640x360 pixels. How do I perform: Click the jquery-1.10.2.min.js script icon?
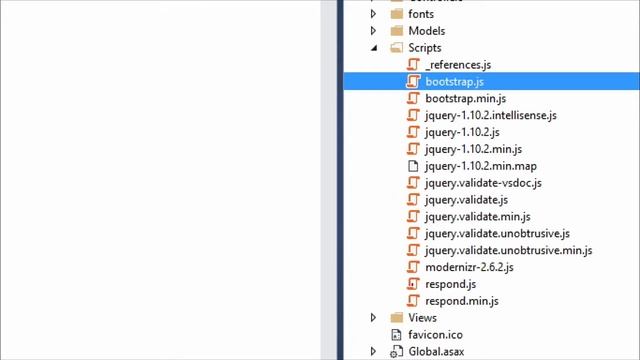(413, 149)
